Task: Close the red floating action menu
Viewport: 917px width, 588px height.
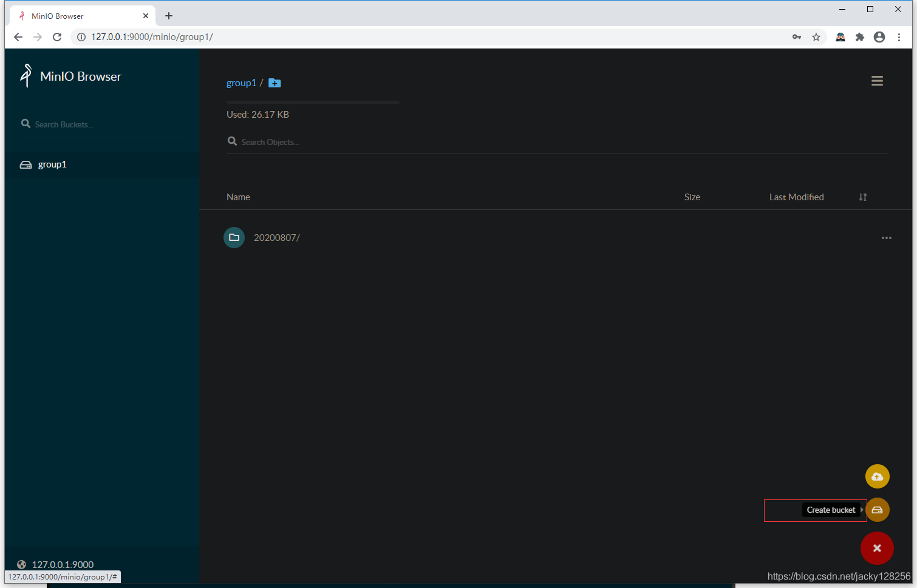Action: point(877,548)
